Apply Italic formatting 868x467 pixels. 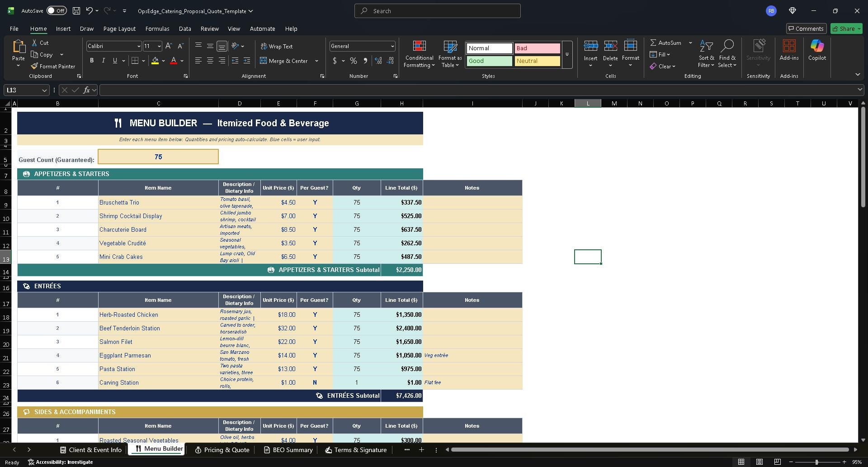click(103, 61)
